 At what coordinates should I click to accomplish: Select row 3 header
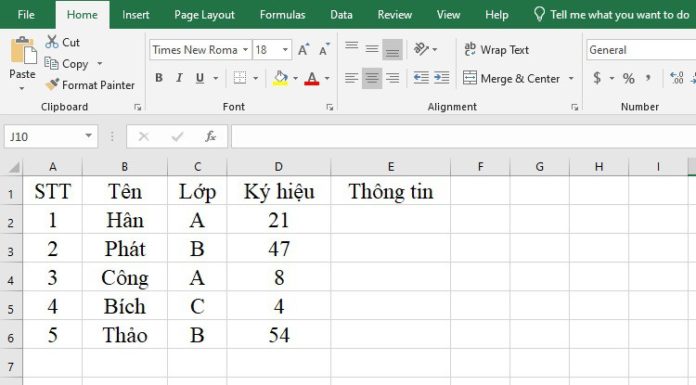pyautogui.click(x=11, y=250)
